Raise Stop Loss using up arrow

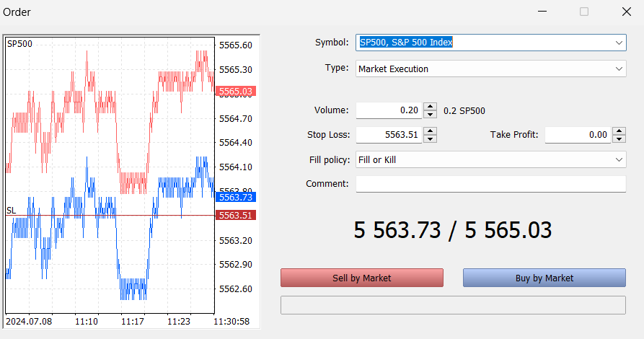click(x=431, y=131)
